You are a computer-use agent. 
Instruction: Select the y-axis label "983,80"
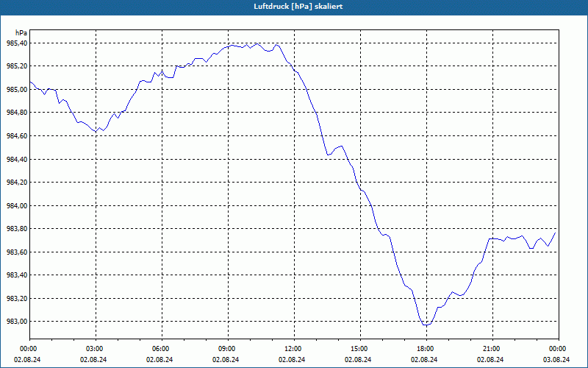click(x=17, y=229)
